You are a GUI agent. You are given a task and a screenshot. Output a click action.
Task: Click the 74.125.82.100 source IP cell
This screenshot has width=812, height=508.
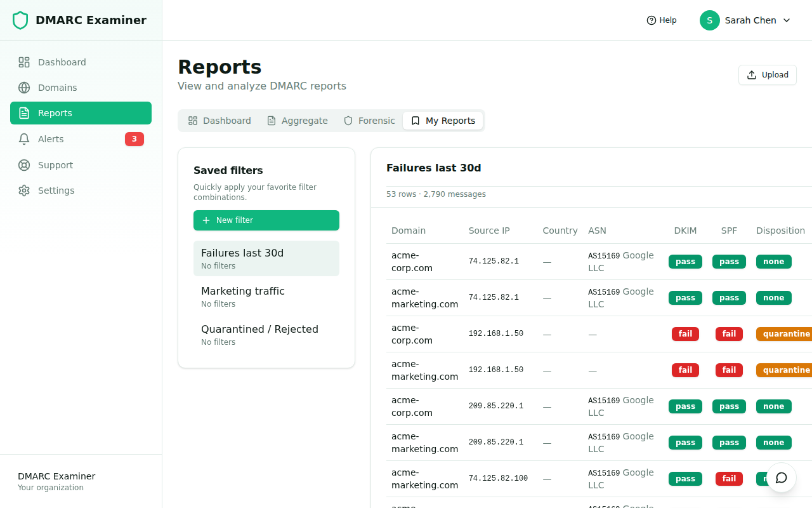coord(498,479)
